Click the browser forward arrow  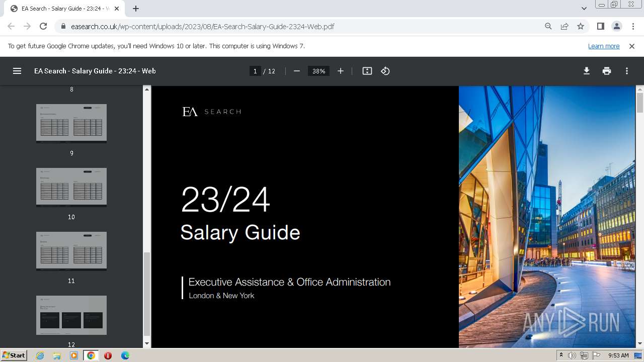coord(27,26)
